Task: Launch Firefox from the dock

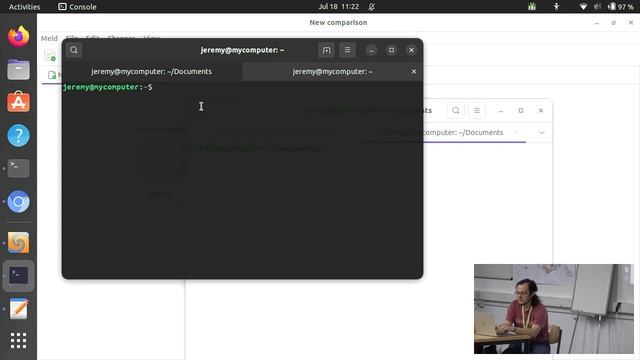Action: [18, 36]
